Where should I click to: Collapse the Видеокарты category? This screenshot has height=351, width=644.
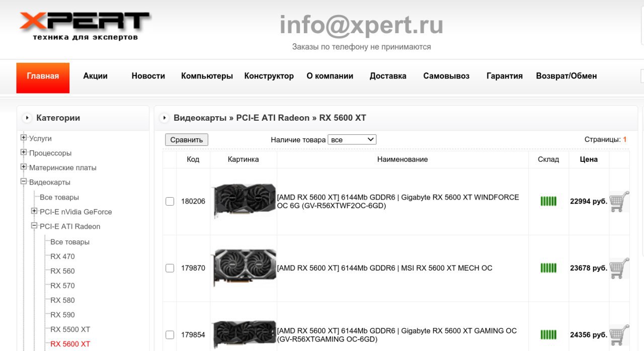tap(24, 182)
